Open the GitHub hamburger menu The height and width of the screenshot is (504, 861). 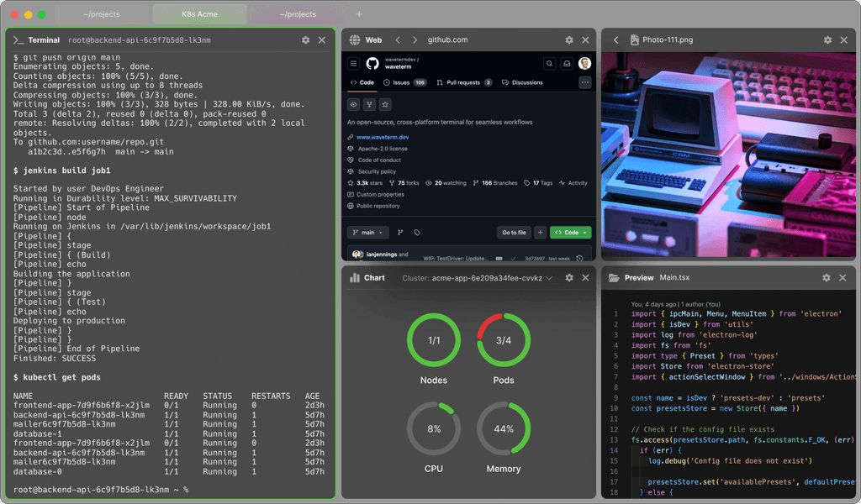pyautogui.click(x=354, y=63)
